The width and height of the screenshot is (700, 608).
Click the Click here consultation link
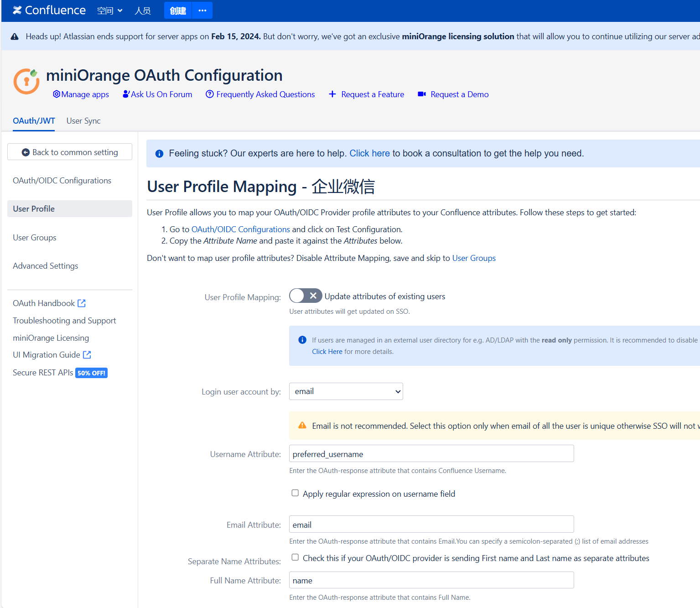tap(369, 153)
